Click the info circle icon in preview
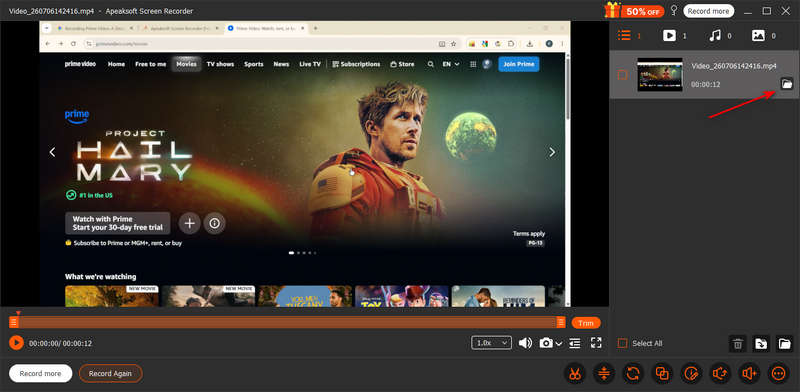The width and height of the screenshot is (800, 392). pos(214,223)
